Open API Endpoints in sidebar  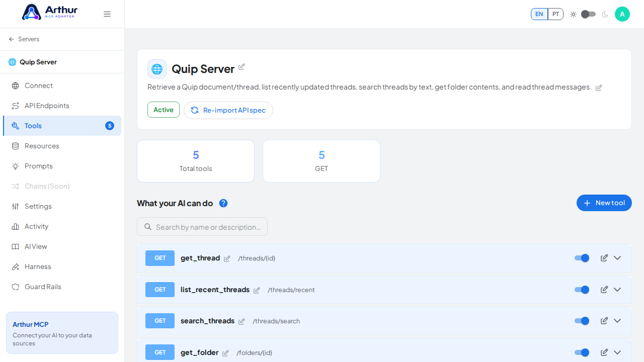[x=62, y=106]
